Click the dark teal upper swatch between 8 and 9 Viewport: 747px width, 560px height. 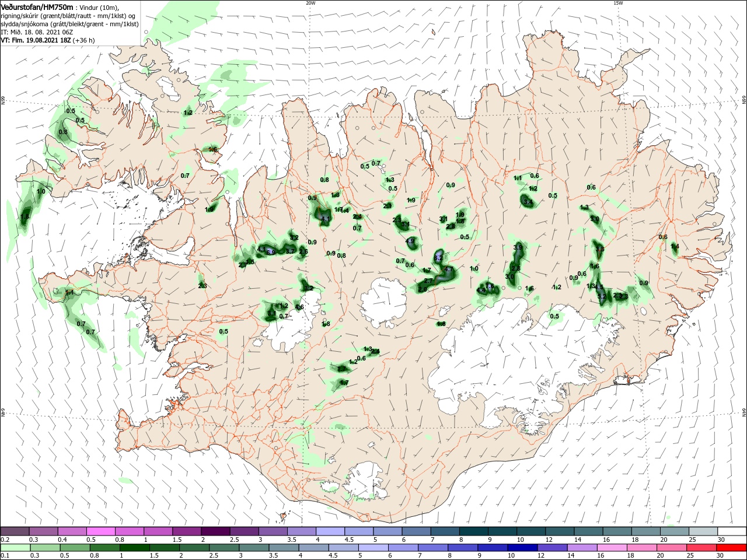click(x=473, y=531)
